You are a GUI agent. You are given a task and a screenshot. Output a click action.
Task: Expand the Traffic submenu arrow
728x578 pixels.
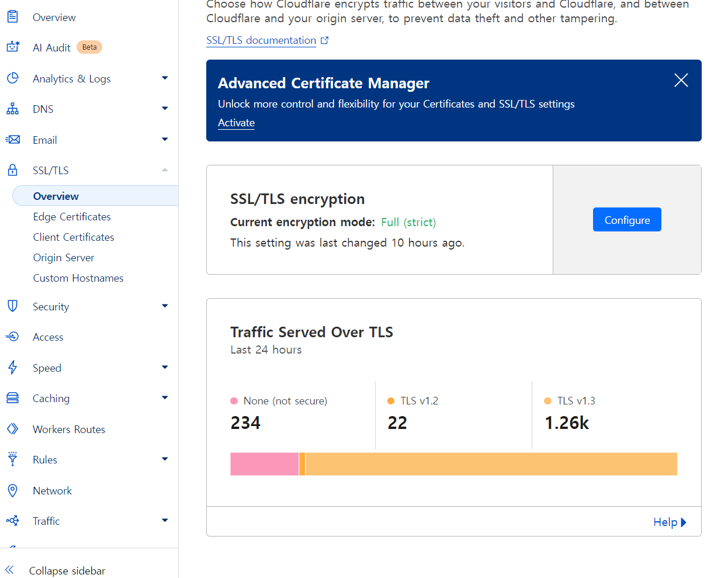[x=165, y=520]
